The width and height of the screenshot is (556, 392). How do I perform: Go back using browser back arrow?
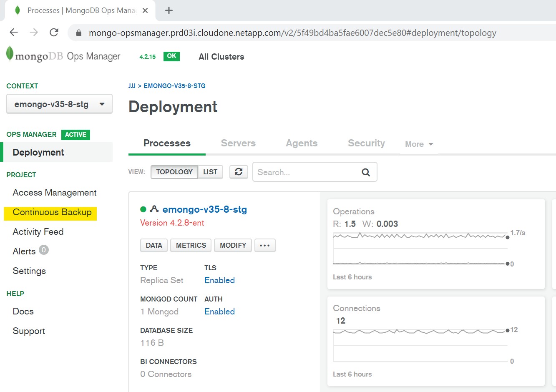click(14, 33)
